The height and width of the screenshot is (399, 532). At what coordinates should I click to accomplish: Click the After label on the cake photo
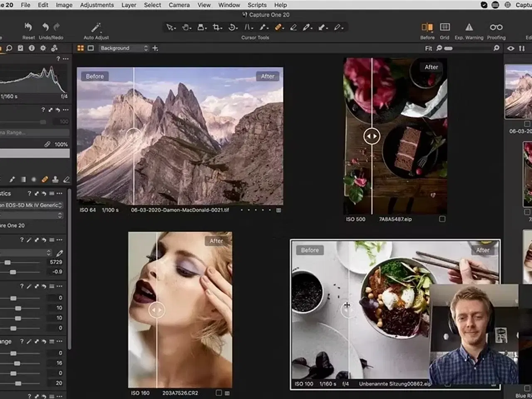(x=431, y=67)
